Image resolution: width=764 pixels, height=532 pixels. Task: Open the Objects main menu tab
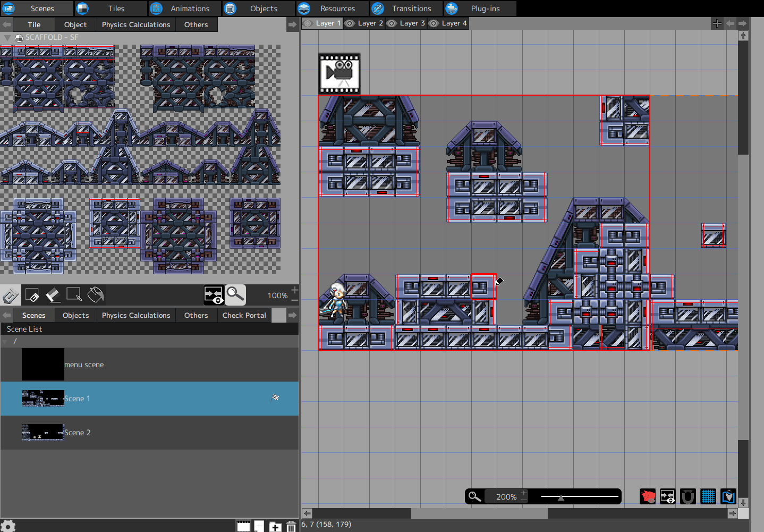point(259,9)
